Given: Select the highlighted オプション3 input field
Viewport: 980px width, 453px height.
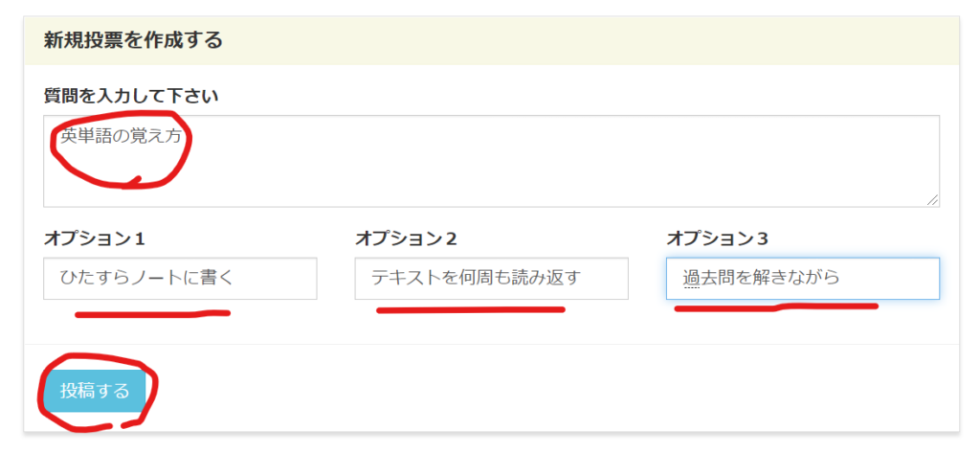Looking at the screenshot, I should click(x=803, y=279).
